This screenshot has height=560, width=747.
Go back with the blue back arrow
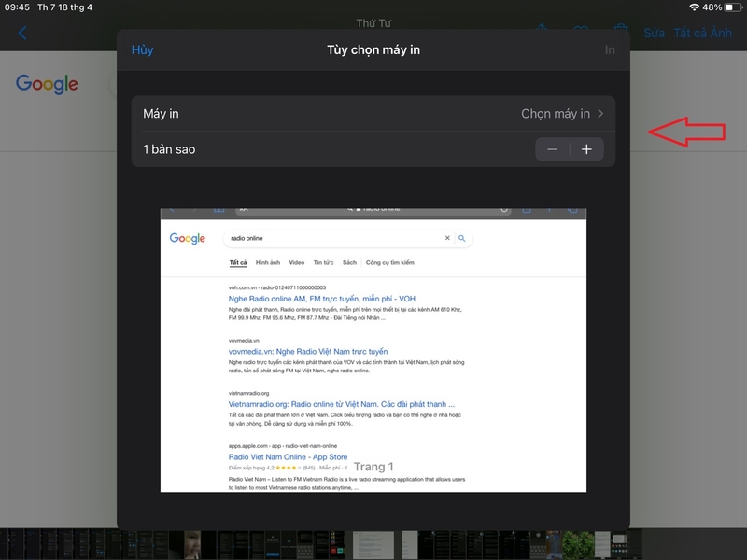point(22,34)
